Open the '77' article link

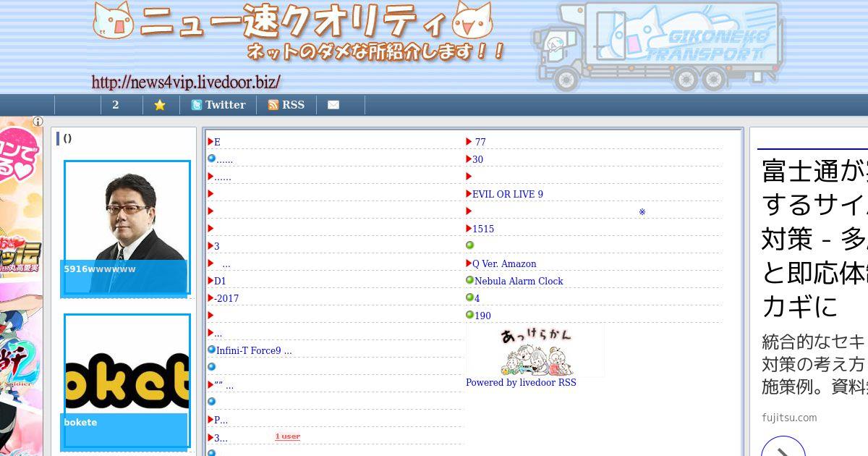click(x=480, y=142)
